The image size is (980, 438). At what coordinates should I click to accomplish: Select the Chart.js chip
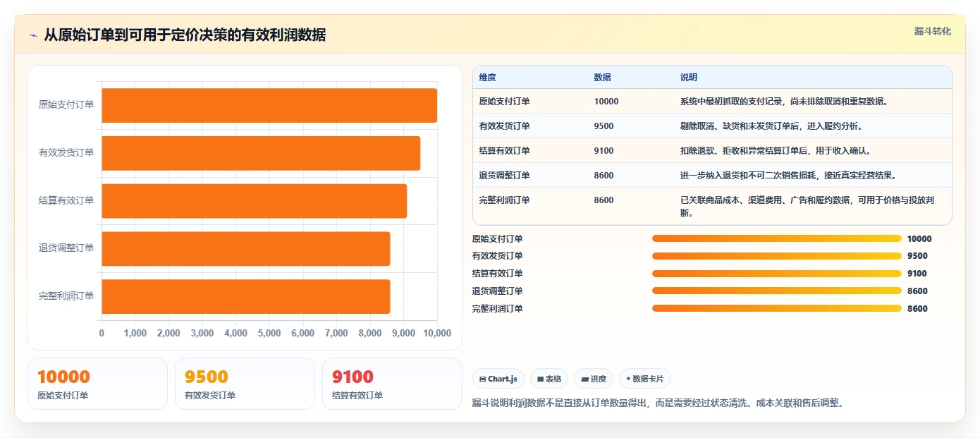click(498, 379)
